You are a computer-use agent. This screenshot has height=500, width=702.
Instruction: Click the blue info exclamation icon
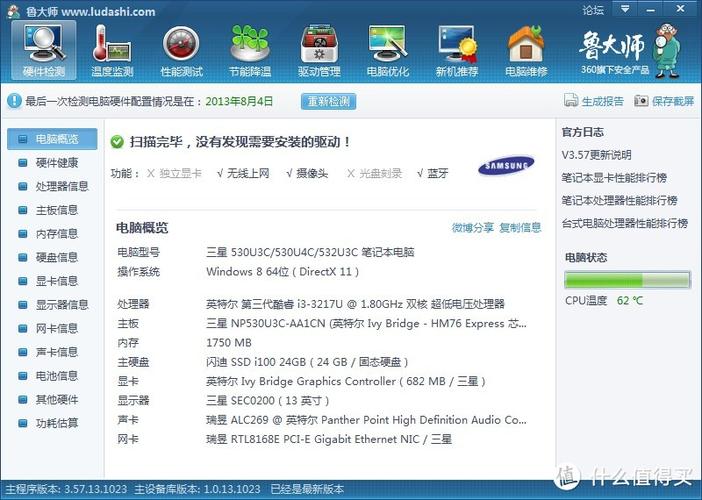pos(14,101)
